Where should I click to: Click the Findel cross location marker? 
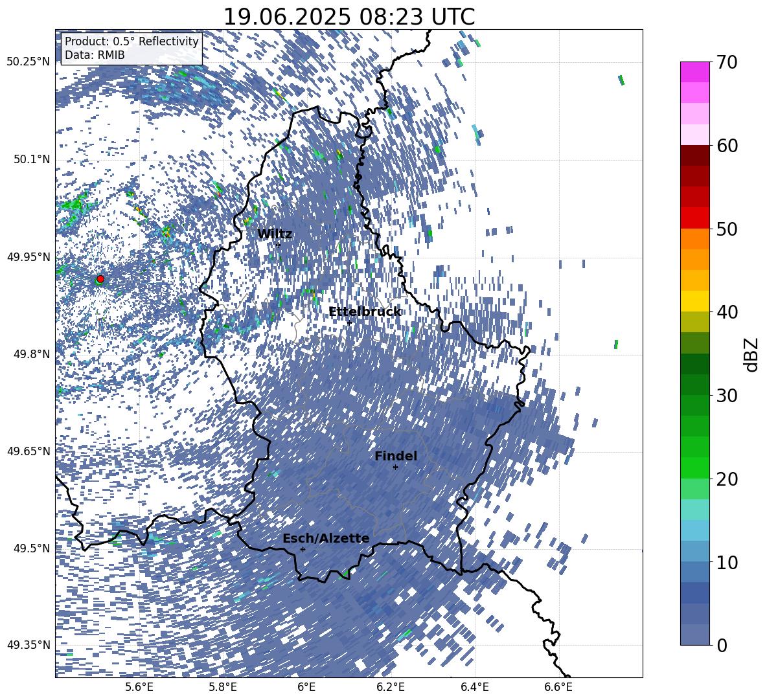[395, 468]
